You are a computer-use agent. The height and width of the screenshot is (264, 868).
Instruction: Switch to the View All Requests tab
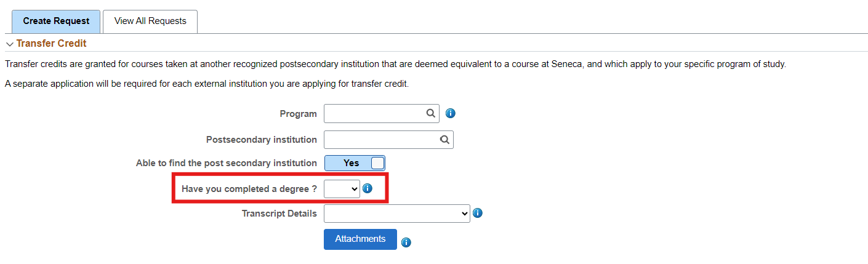tap(150, 21)
